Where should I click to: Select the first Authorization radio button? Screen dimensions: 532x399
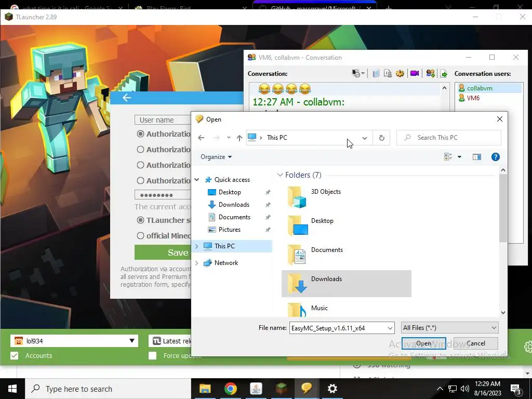tap(140, 134)
